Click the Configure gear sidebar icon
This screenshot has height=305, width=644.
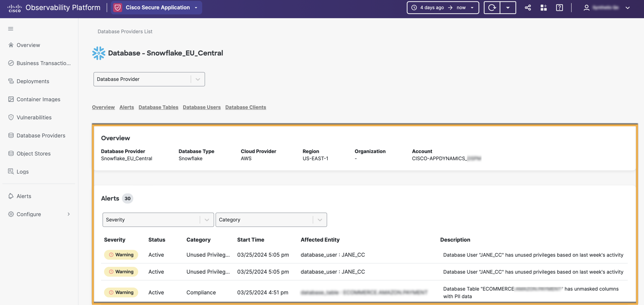[x=11, y=214]
